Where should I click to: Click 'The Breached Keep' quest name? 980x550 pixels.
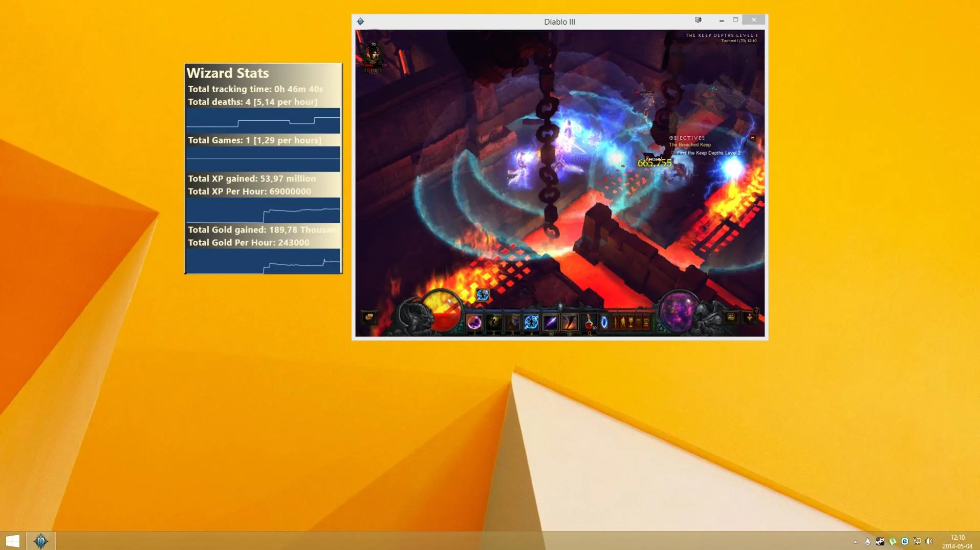point(689,144)
